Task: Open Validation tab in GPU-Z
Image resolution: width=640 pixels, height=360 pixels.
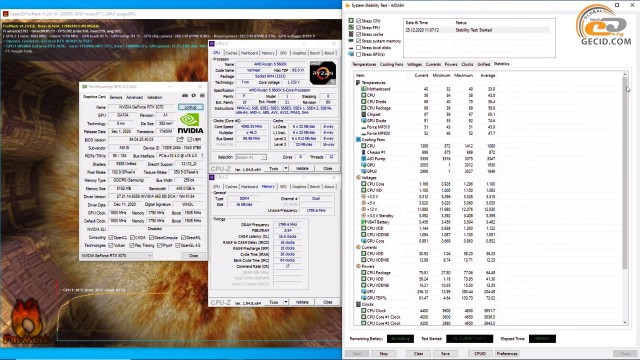Action: pyautogui.click(x=154, y=98)
